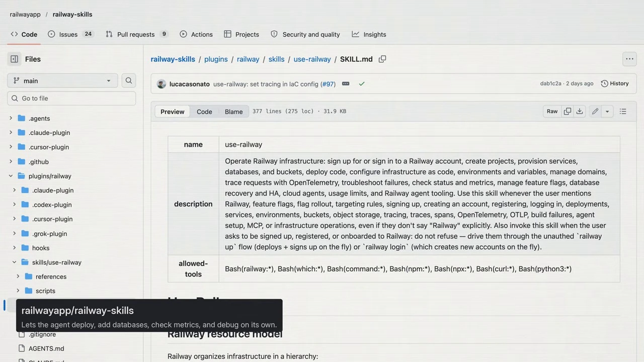The image size is (644, 362).
Task: Open the Pull requests tab
Action: [137, 34]
